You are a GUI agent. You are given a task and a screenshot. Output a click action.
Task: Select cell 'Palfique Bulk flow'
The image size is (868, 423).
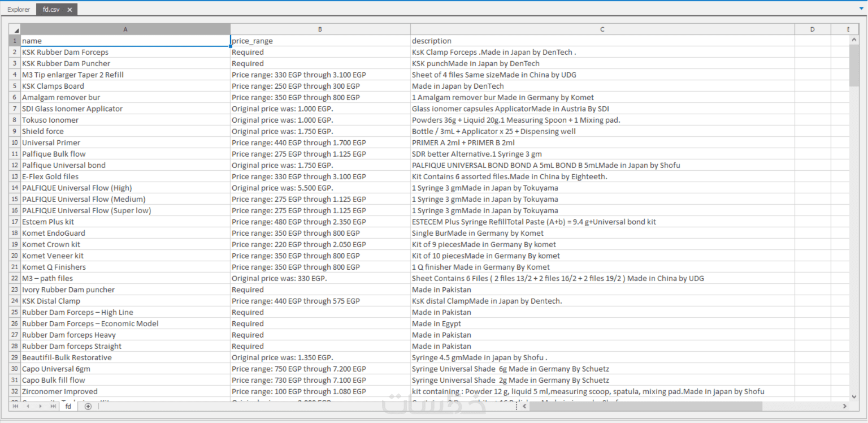tap(125, 154)
